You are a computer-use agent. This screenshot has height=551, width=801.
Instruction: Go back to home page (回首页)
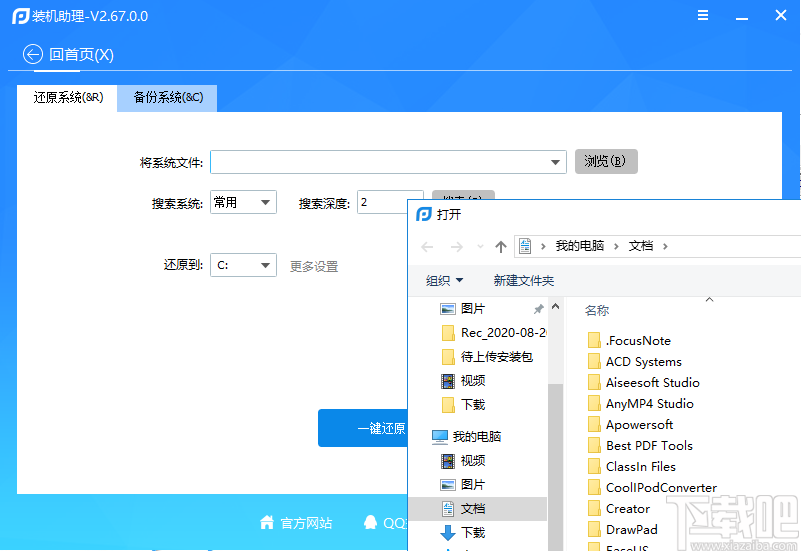click(x=68, y=54)
